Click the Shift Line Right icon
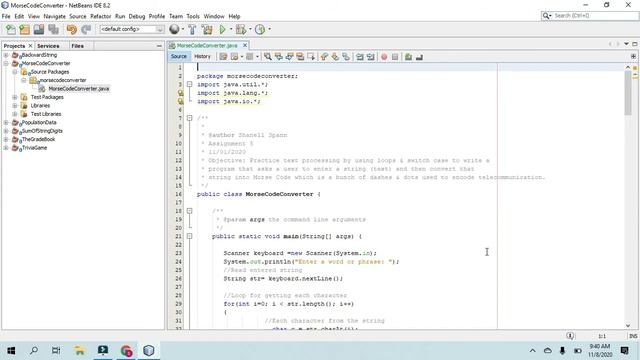 pyautogui.click(x=370, y=57)
